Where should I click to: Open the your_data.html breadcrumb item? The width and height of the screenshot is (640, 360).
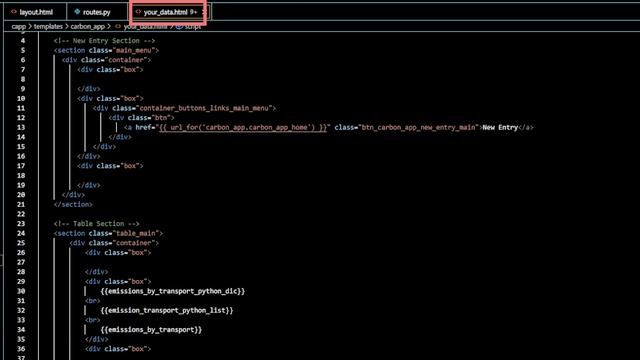pyautogui.click(x=145, y=27)
